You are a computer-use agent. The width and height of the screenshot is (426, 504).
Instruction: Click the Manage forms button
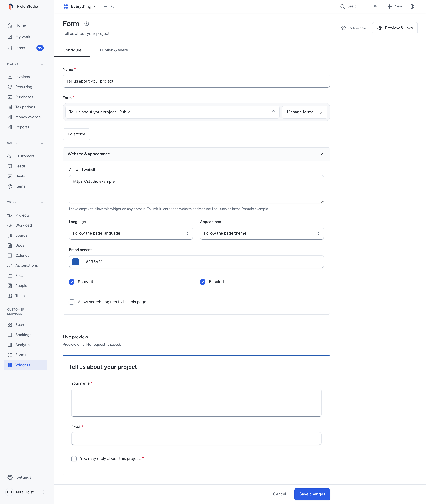pos(305,112)
